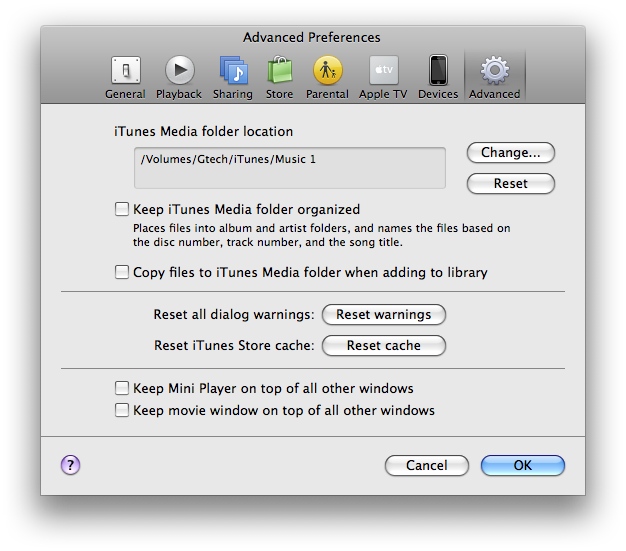Click the 'Places files into album' description

click(x=321, y=235)
